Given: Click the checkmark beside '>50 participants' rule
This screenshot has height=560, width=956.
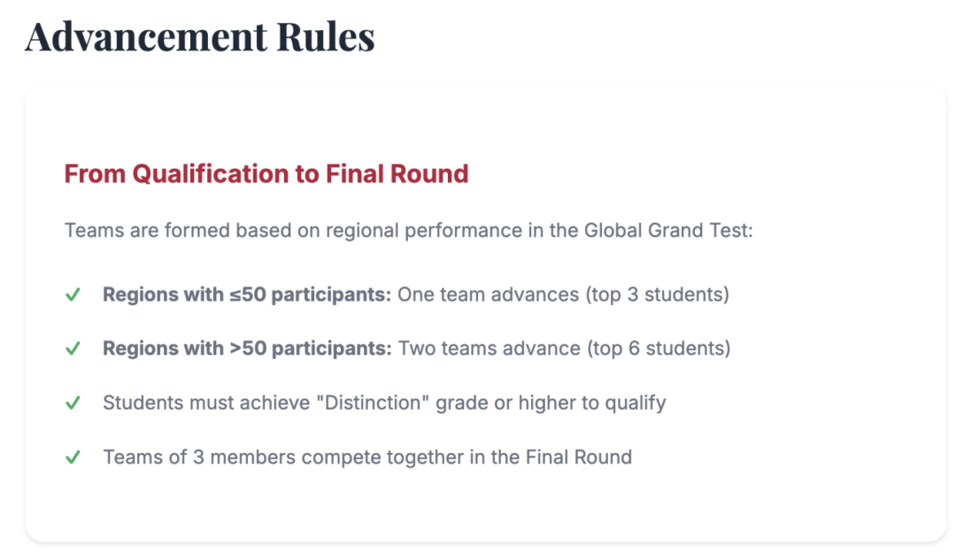Looking at the screenshot, I should (73, 349).
